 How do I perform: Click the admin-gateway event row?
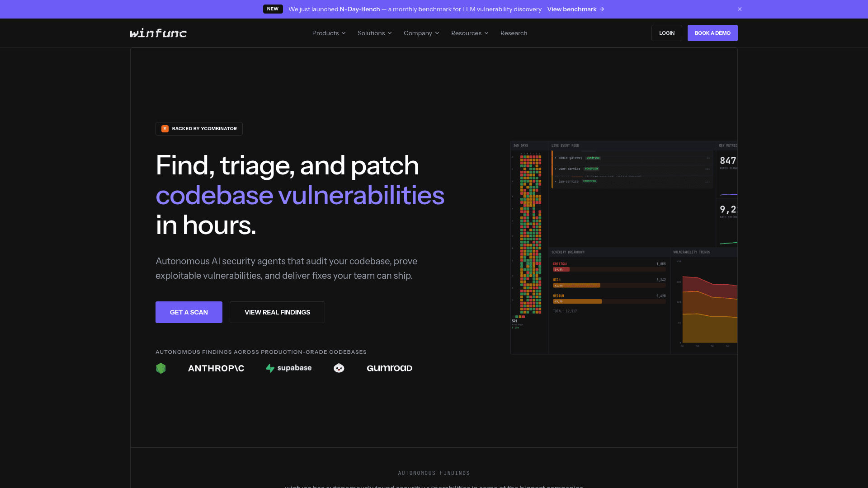click(x=632, y=158)
